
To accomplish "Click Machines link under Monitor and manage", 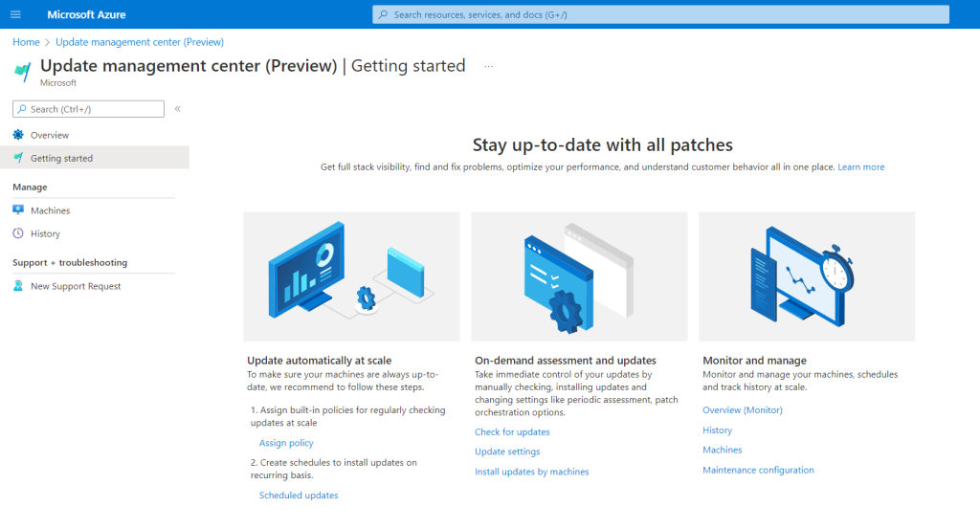I will 722,450.
